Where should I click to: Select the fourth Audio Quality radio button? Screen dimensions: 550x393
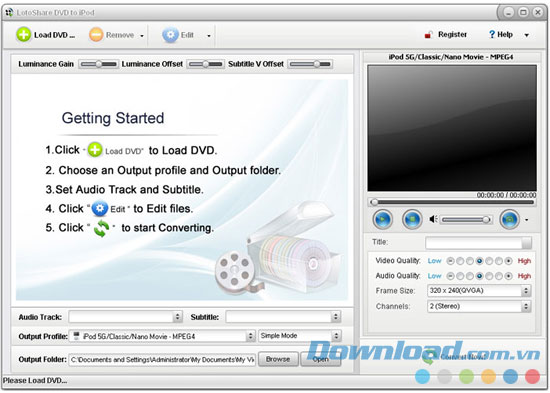pyautogui.click(x=479, y=276)
